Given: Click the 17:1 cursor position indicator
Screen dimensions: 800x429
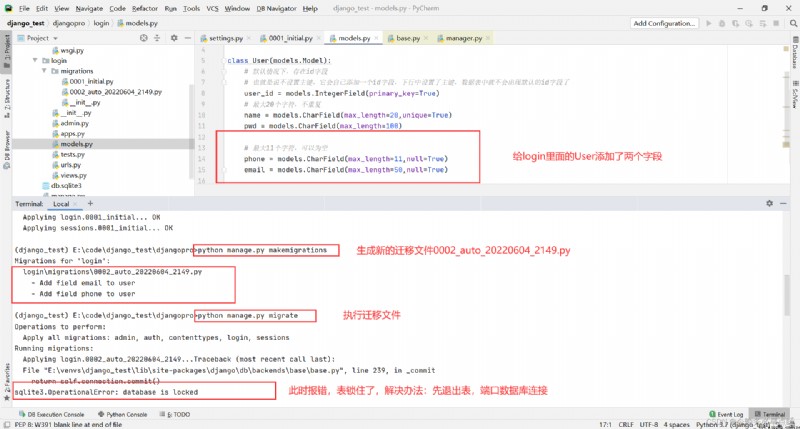Looking at the screenshot, I should pyautogui.click(x=605, y=424).
